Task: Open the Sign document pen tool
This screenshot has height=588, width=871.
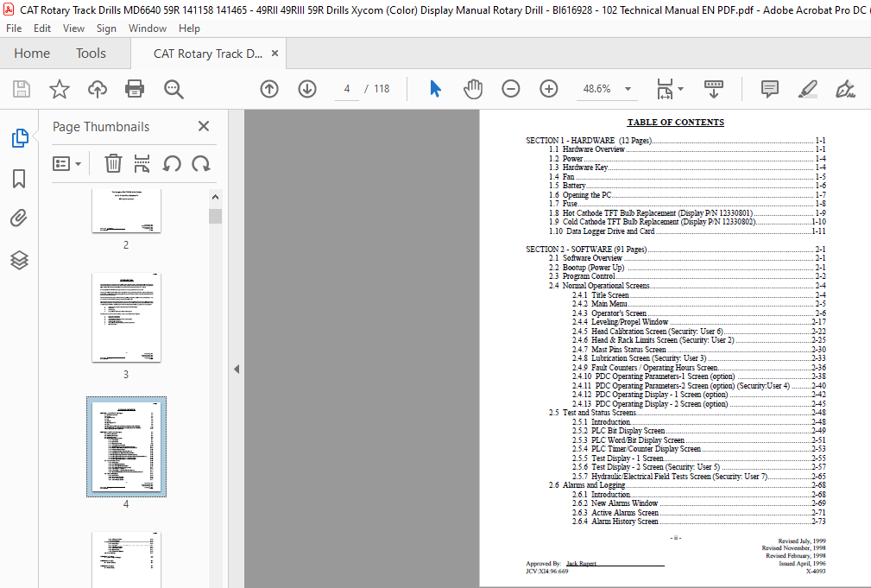Action: (x=845, y=89)
